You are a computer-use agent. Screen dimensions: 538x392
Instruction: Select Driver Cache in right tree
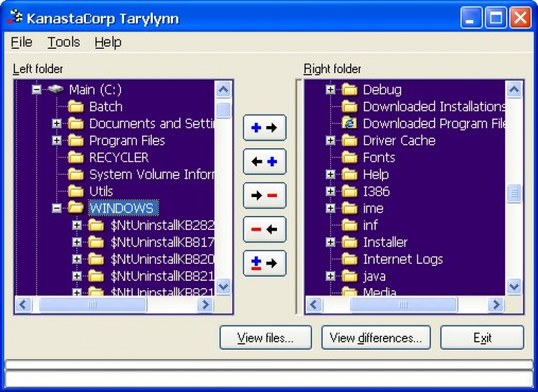click(399, 140)
